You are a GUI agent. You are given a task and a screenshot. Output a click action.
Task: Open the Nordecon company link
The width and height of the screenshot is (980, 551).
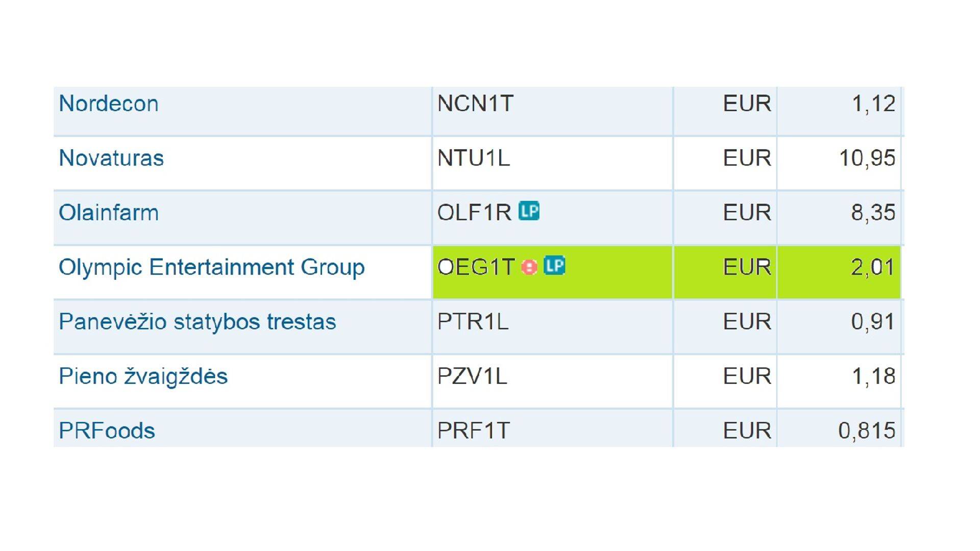[109, 104]
